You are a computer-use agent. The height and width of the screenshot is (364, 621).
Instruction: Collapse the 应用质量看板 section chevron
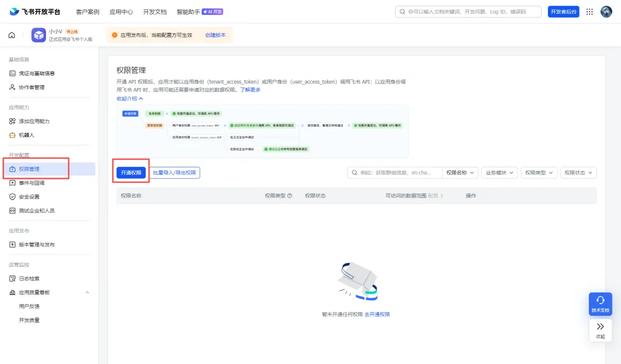pos(87,292)
